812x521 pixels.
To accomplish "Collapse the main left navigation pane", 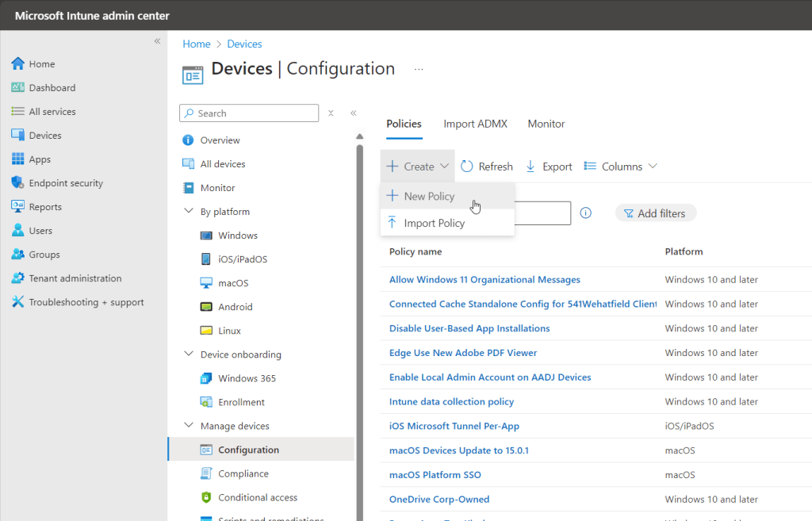I will tap(157, 41).
